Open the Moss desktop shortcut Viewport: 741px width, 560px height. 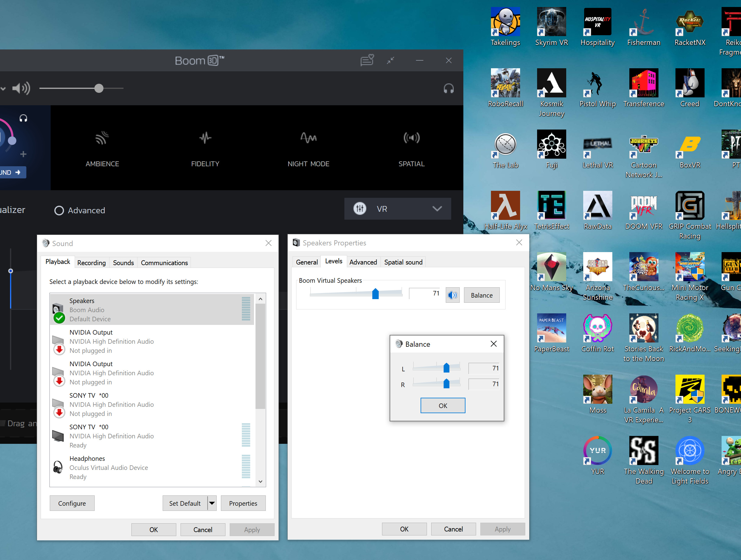[x=597, y=394]
